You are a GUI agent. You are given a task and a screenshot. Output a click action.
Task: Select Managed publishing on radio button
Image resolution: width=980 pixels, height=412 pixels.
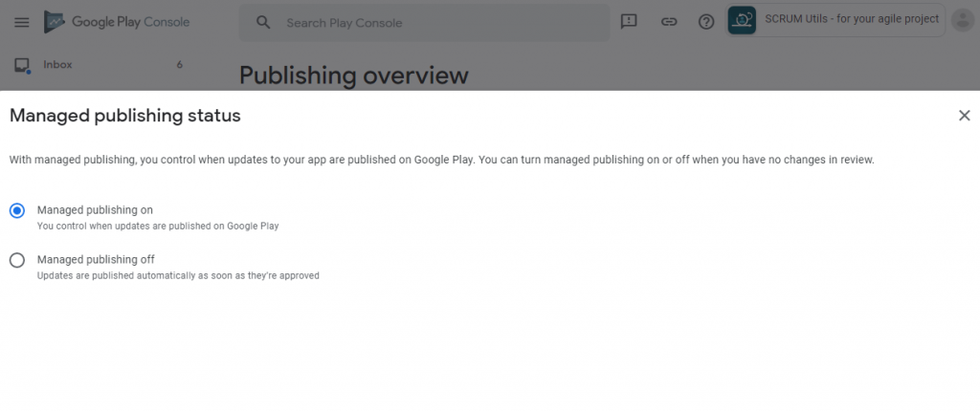[17, 210]
